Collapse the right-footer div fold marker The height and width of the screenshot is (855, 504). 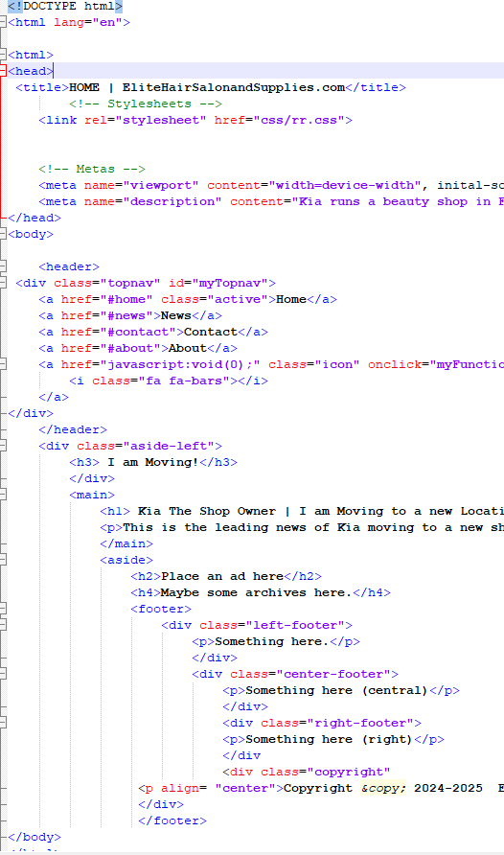pos(3,723)
